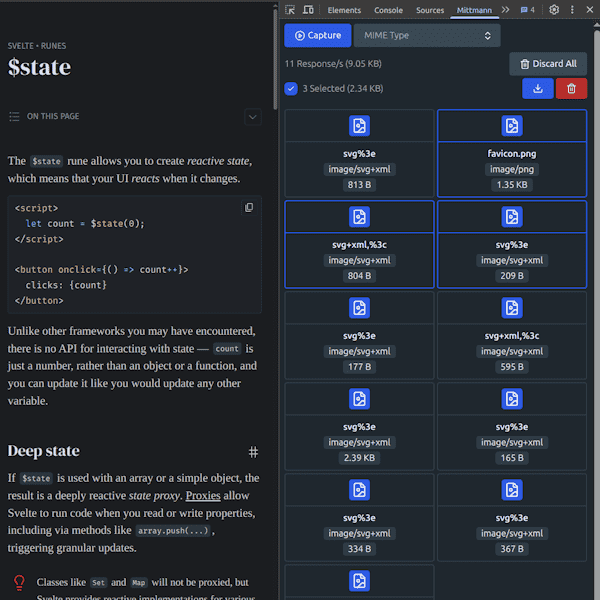Screen dimensions: 600x600
Task: Copy the code snippet to clipboard
Action: coord(249,208)
